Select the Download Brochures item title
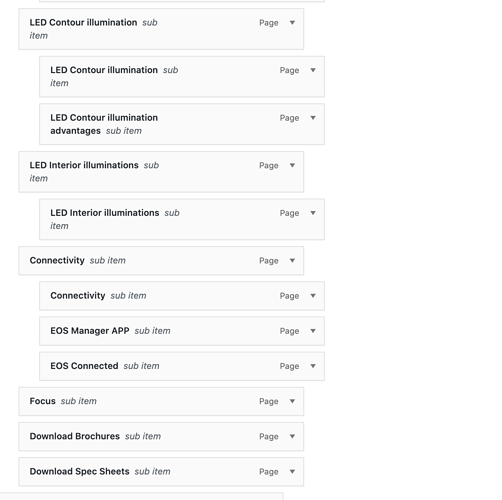Viewport: 502px width, 500px height. 75,436
